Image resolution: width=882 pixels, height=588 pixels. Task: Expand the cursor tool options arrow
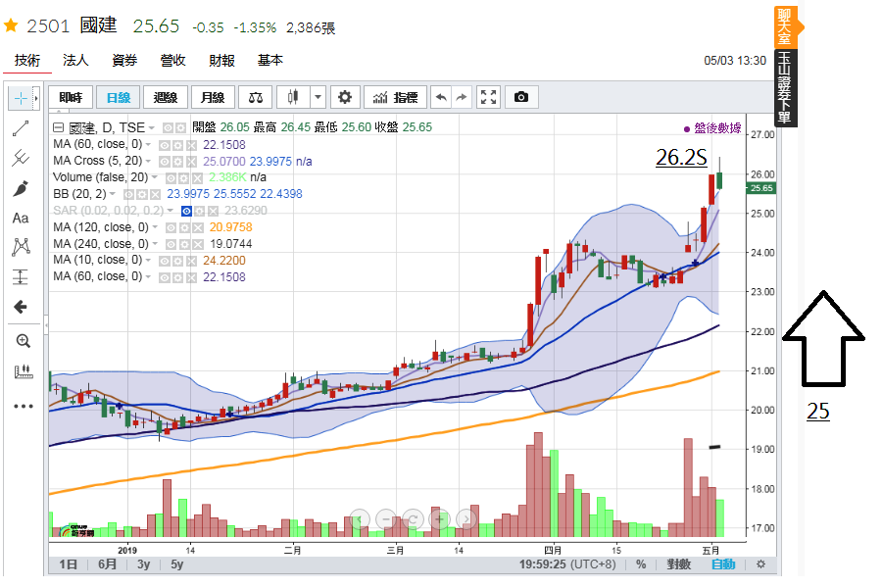36,98
